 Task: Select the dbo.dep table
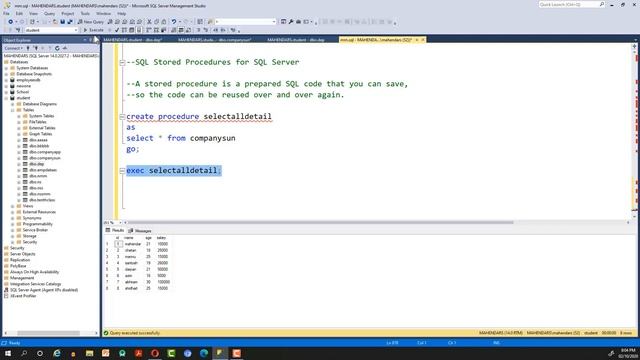36,164
